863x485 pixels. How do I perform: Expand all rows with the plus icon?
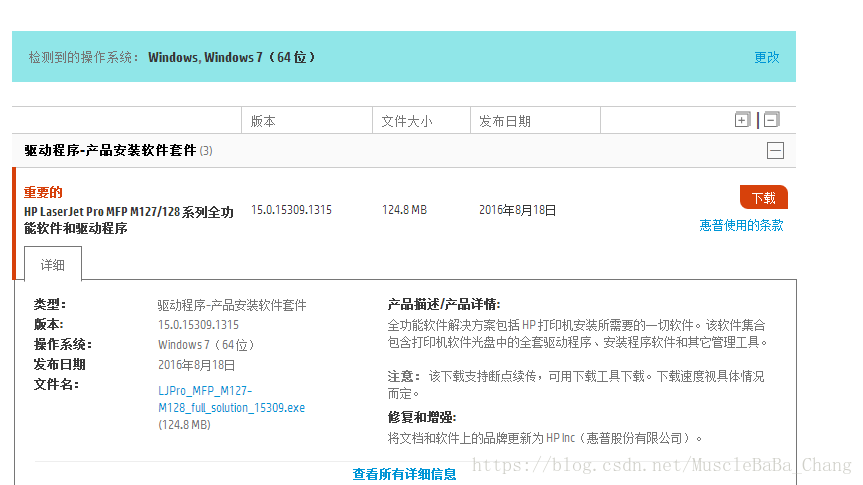point(742,119)
